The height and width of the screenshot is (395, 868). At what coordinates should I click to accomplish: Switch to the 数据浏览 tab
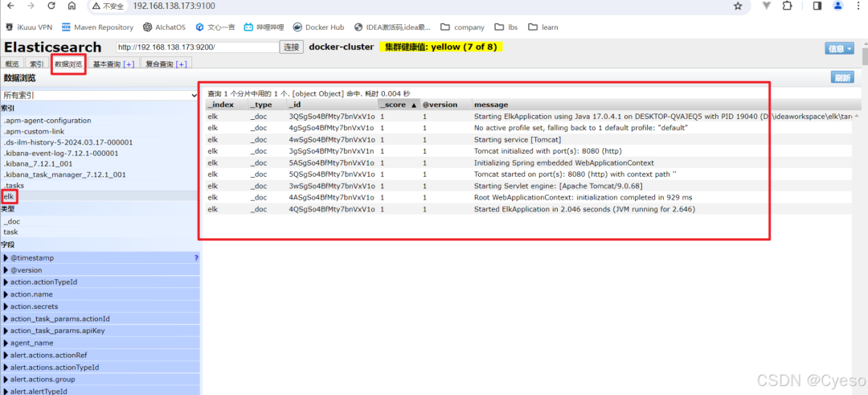[68, 64]
